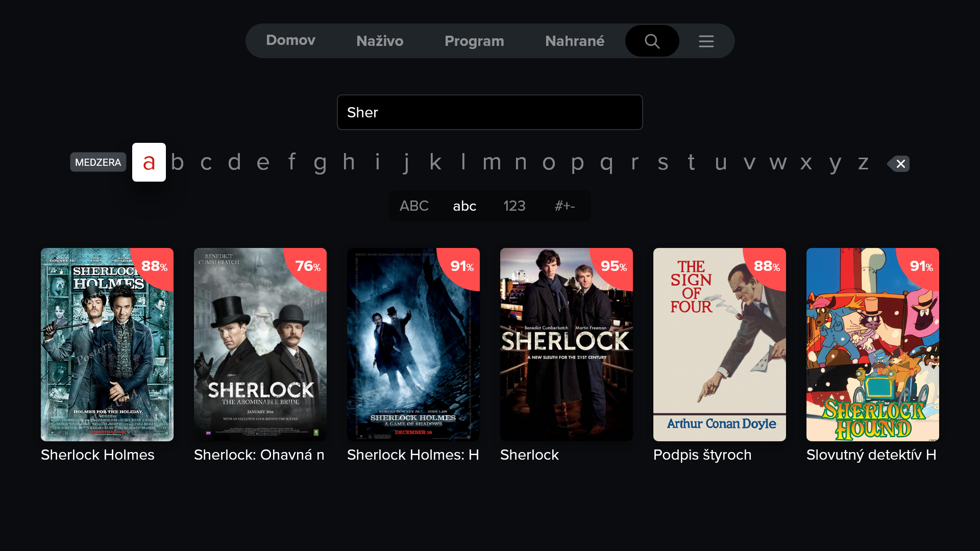Select the title 'Sherlock Holmes: H'
The image size is (980, 551).
pyautogui.click(x=413, y=455)
